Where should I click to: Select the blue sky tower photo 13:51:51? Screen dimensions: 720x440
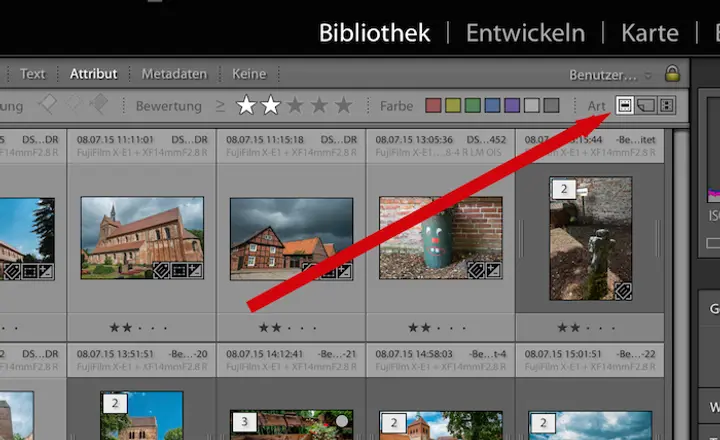142,415
